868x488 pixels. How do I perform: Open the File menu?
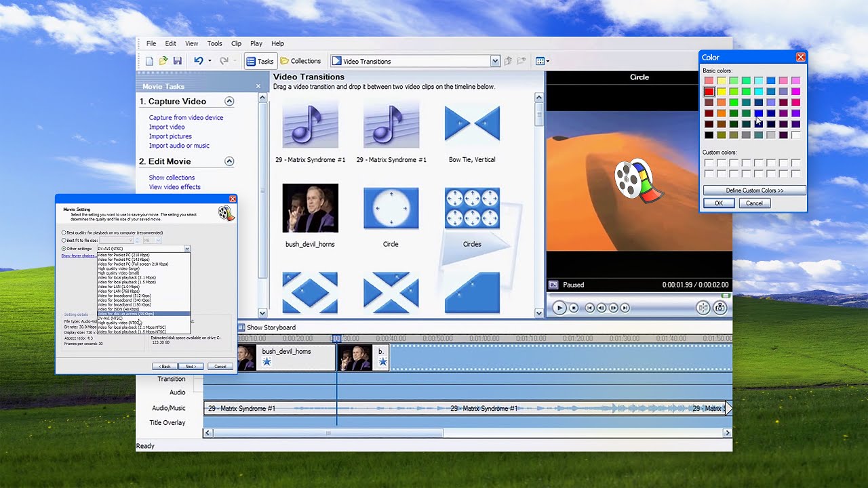pyautogui.click(x=151, y=43)
